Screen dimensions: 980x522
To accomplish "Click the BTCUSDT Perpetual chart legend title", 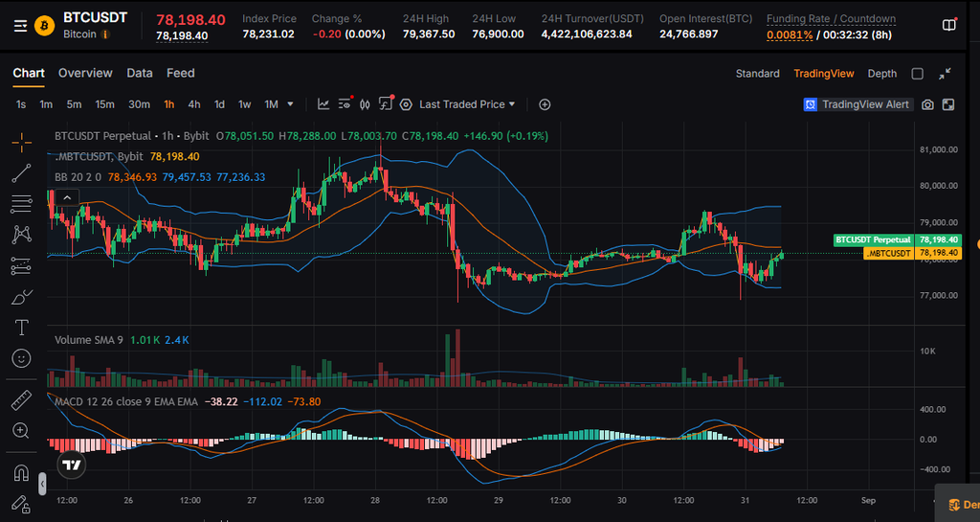I will pyautogui.click(x=102, y=136).
